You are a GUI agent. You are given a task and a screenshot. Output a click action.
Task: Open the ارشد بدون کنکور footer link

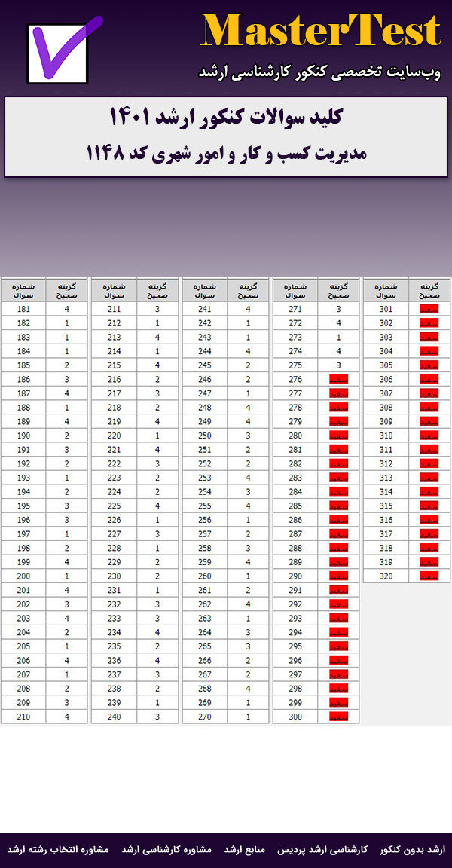[x=412, y=849]
